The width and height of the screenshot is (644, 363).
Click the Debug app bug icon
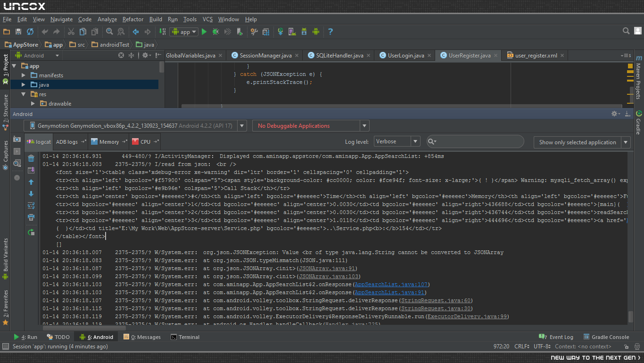[x=215, y=32]
